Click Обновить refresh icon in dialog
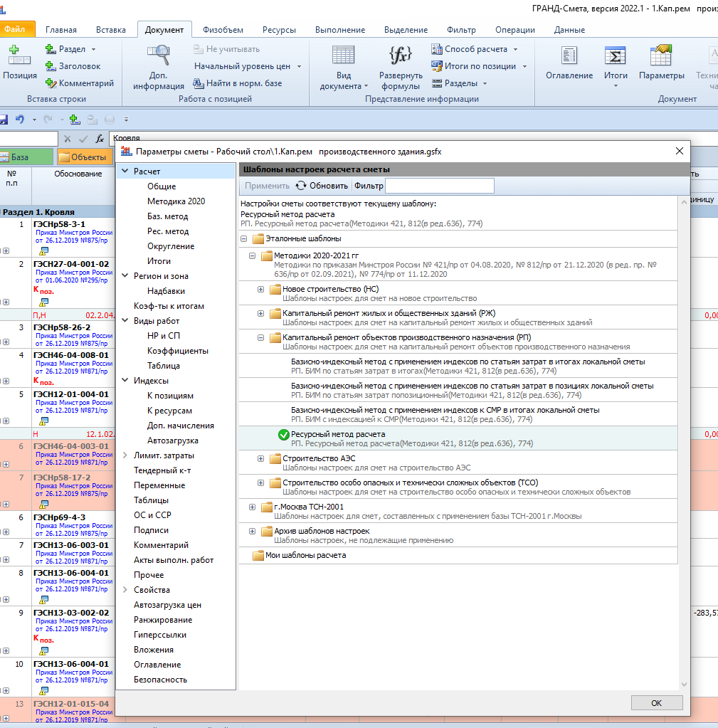 pyautogui.click(x=301, y=186)
